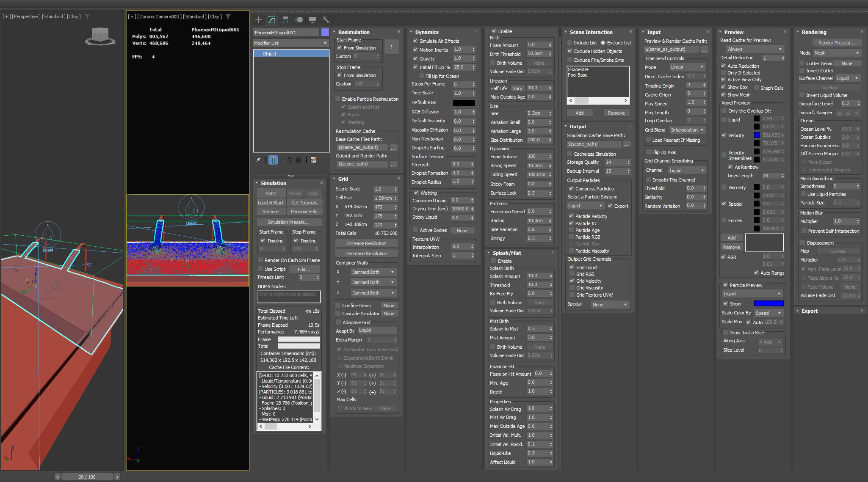Screen dimensions: 868x482
Task: Open the Modifier List dropdown
Action: (x=291, y=43)
